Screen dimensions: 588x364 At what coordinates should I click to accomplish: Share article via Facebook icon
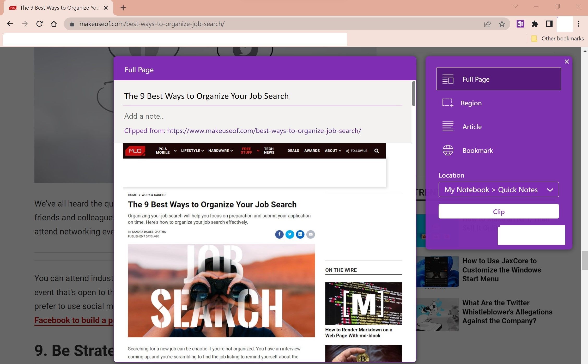pyautogui.click(x=279, y=234)
